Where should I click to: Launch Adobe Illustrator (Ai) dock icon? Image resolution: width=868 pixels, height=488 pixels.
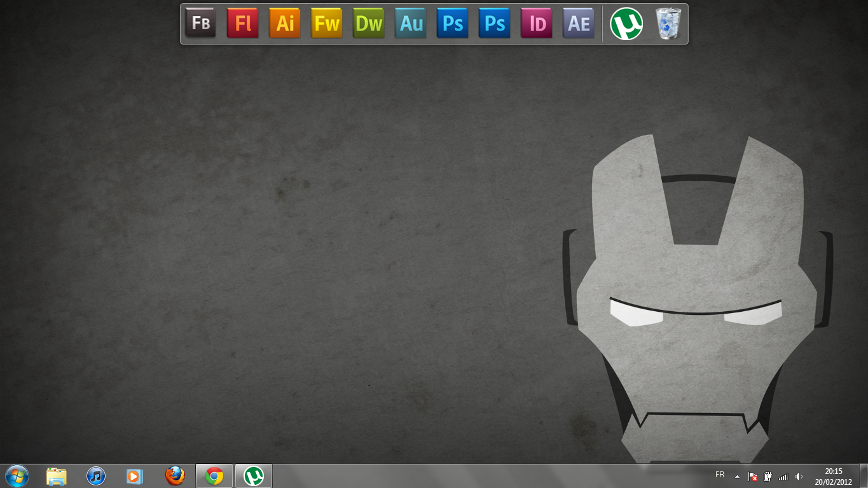pos(285,24)
